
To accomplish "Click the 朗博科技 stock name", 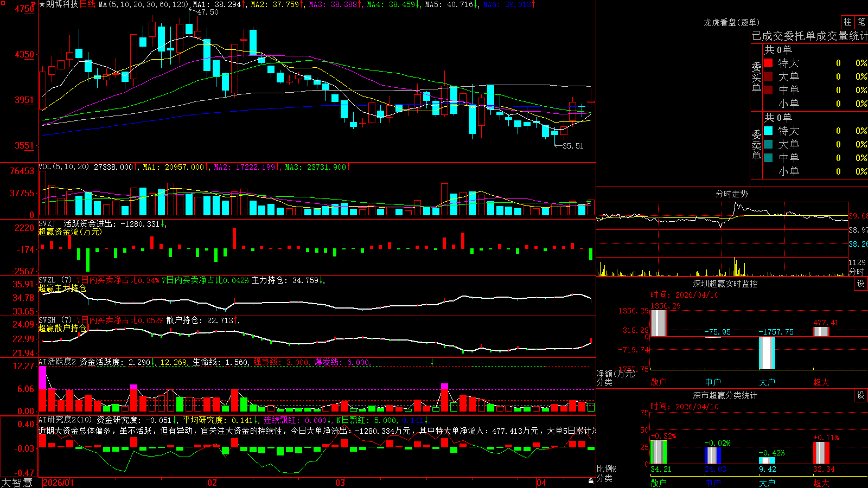I will [x=62, y=4].
